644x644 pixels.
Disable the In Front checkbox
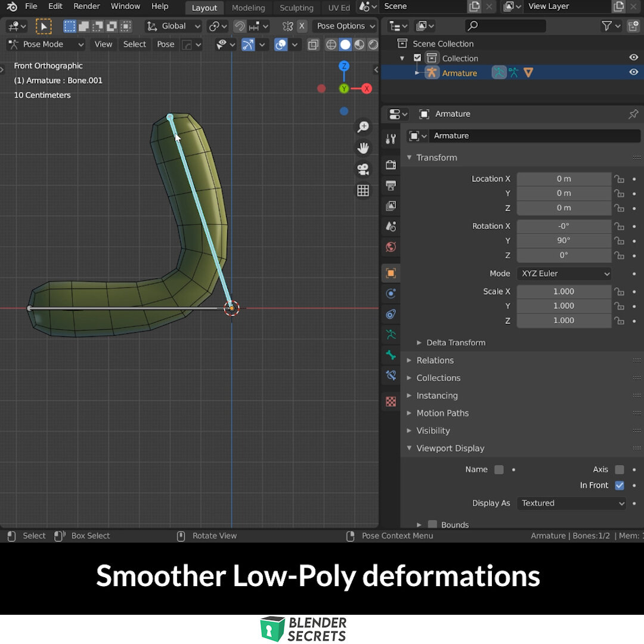(x=620, y=485)
